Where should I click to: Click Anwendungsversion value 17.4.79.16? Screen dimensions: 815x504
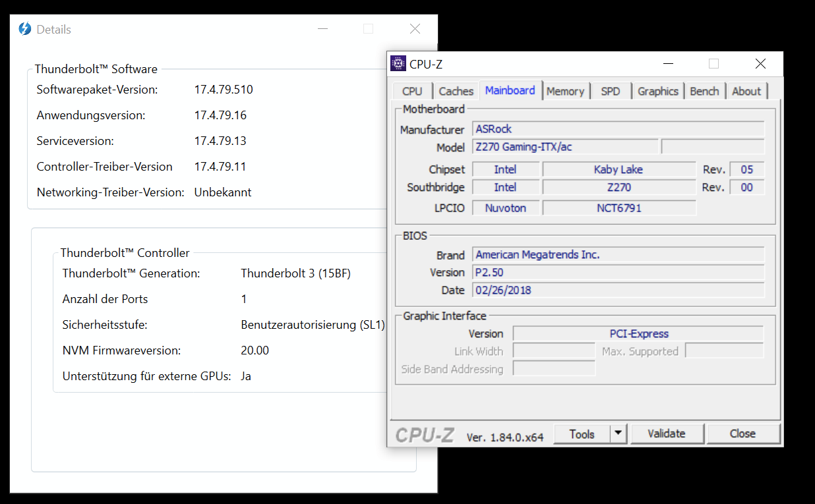(x=220, y=115)
